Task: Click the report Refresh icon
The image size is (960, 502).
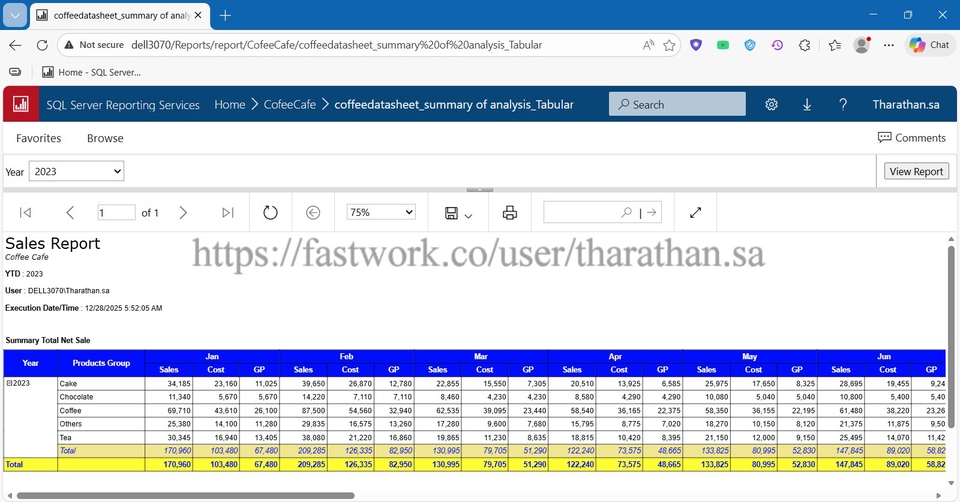Action: (x=270, y=212)
